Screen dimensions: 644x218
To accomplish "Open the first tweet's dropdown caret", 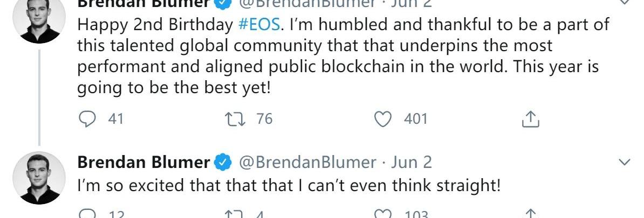I will point(624,2).
